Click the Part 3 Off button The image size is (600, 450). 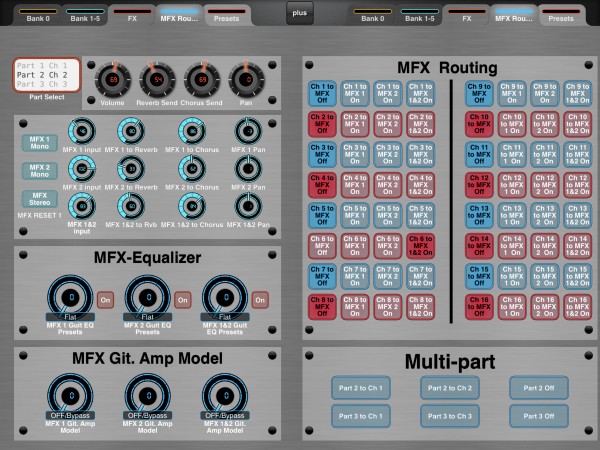[x=539, y=416]
